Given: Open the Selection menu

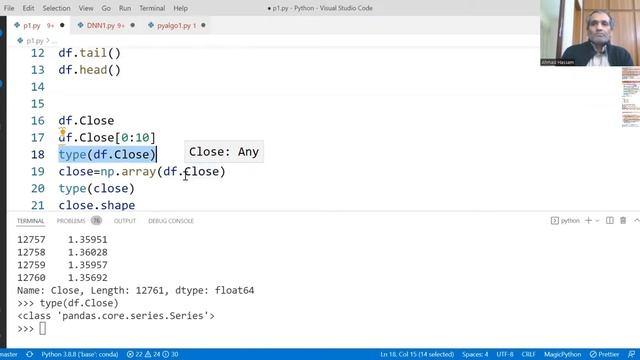Looking at the screenshot, I should coord(56,8).
